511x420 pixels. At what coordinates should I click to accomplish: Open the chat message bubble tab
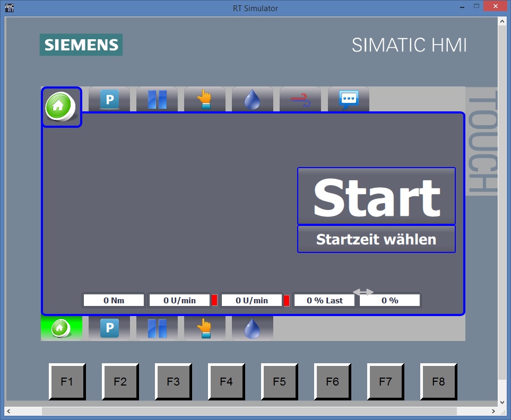(x=349, y=99)
